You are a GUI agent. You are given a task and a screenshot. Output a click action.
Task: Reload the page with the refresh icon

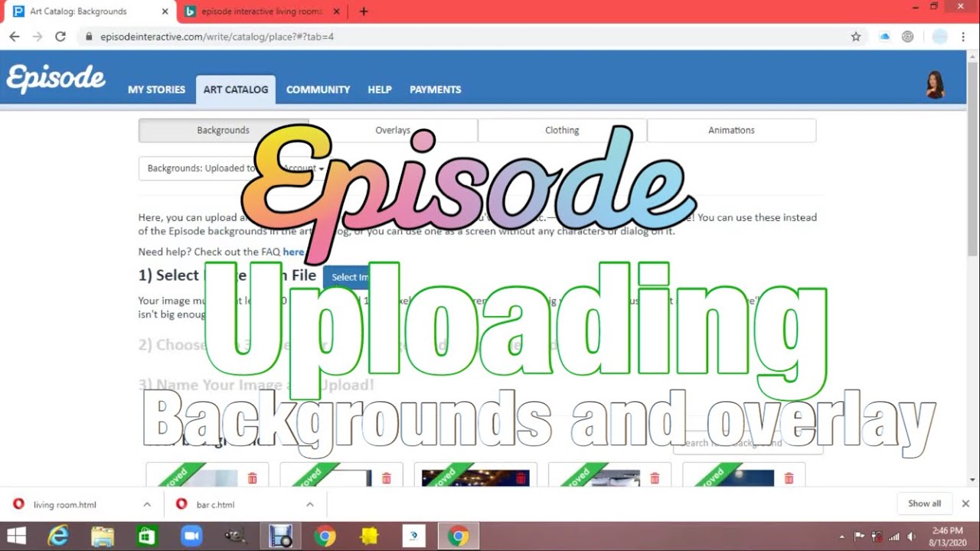pyautogui.click(x=60, y=36)
